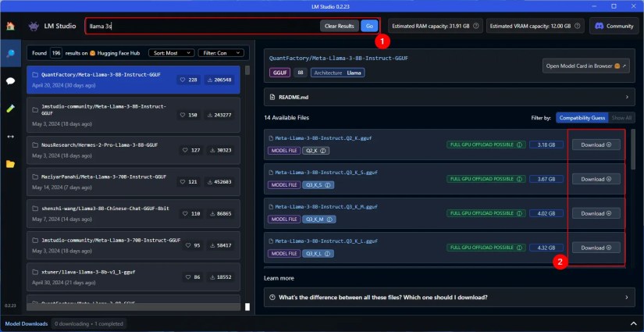Image resolution: width=644 pixels, height=332 pixels.
Task: Click the Q3_K_S quantization info icon
Action: [x=328, y=185]
